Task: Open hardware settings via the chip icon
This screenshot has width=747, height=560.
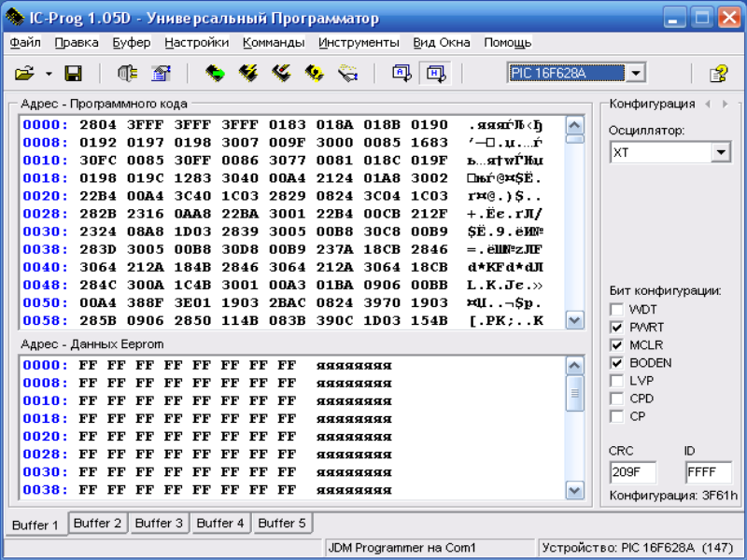Action: [127, 74]
